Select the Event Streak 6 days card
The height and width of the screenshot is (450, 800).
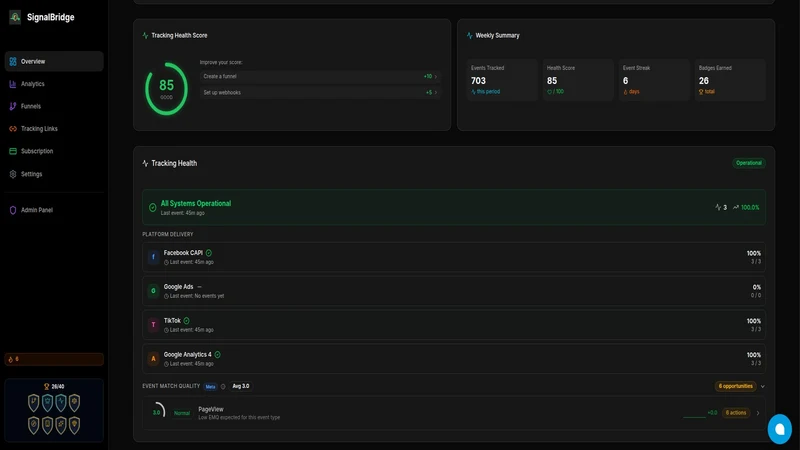point(654,80)
